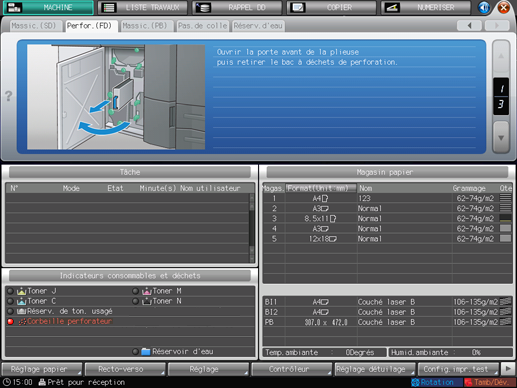Image resolution: width=517 pixels, height=388 pixels.
Task: Click the Temp.ambiante field
Action: [325, 352]
